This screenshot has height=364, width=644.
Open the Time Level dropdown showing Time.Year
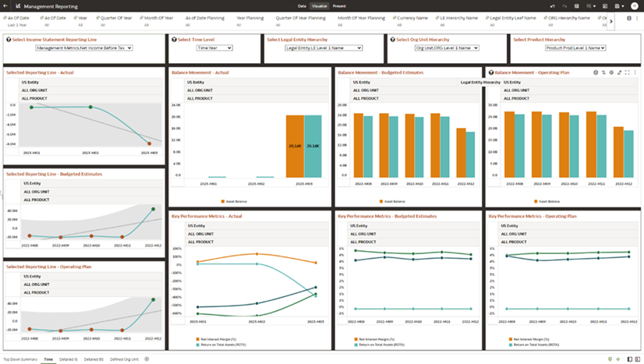tap(214, 48)
